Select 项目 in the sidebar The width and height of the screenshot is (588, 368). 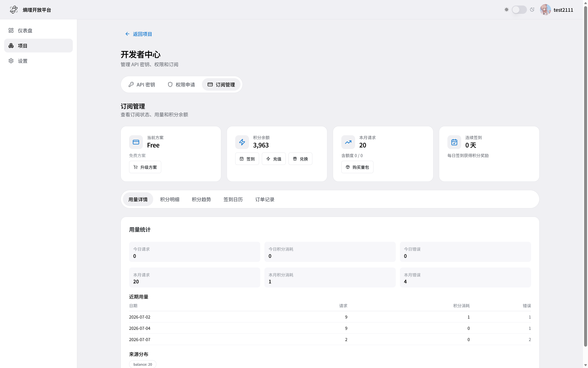(38, 46)
